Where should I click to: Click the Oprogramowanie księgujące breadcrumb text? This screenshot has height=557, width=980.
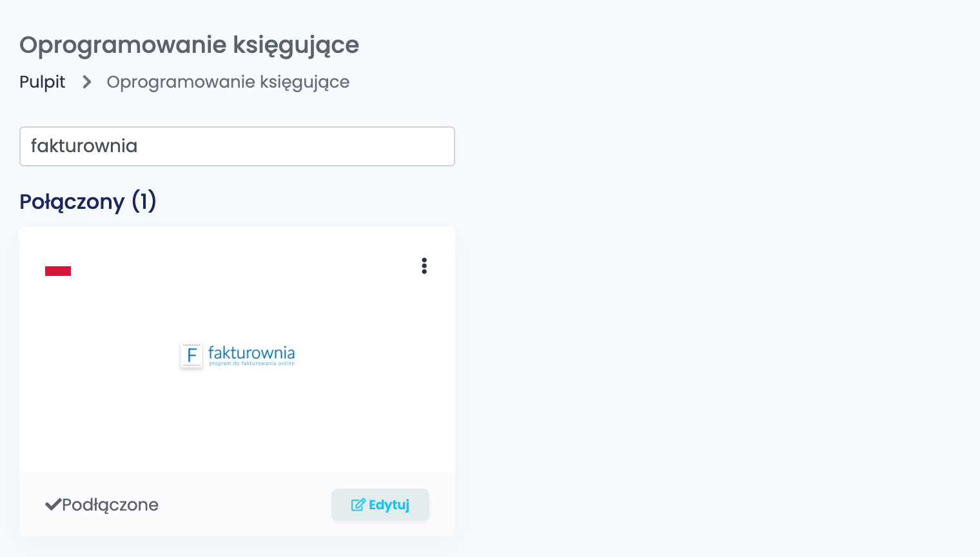click(x=228, y=83)
